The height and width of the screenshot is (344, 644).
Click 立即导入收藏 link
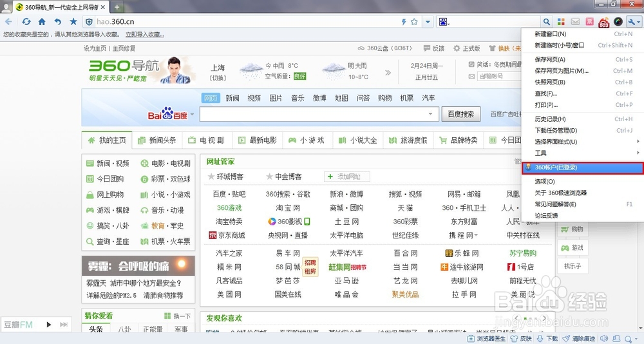click(x=144, y=35)
